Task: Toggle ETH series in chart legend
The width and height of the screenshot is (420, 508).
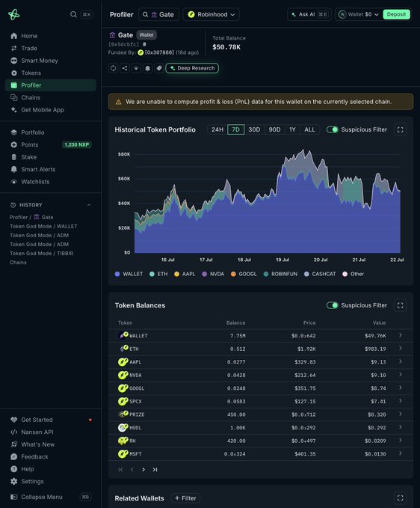Action: pyautogui.click(x=158, y=274)
